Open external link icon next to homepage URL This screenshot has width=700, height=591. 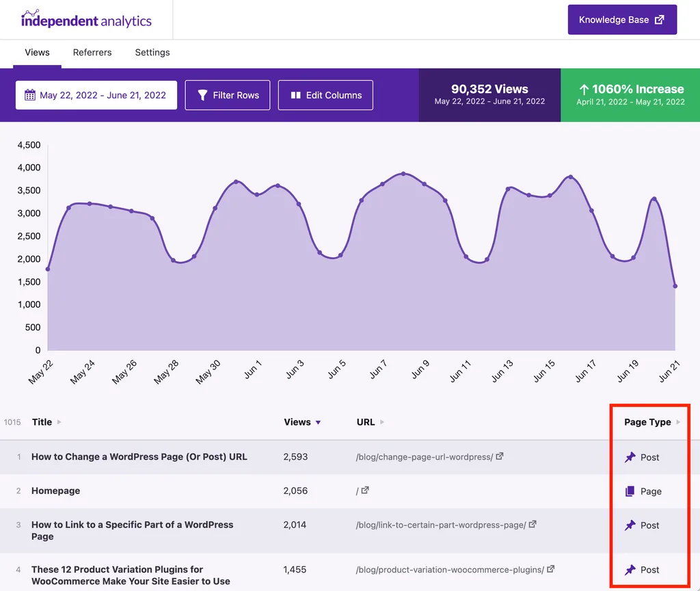pyautogui.click(x=365, y=490)
